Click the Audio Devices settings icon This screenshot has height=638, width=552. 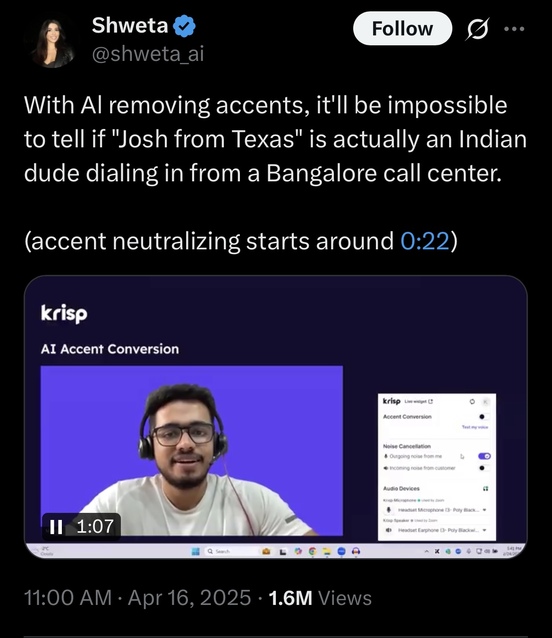point(485,488)
